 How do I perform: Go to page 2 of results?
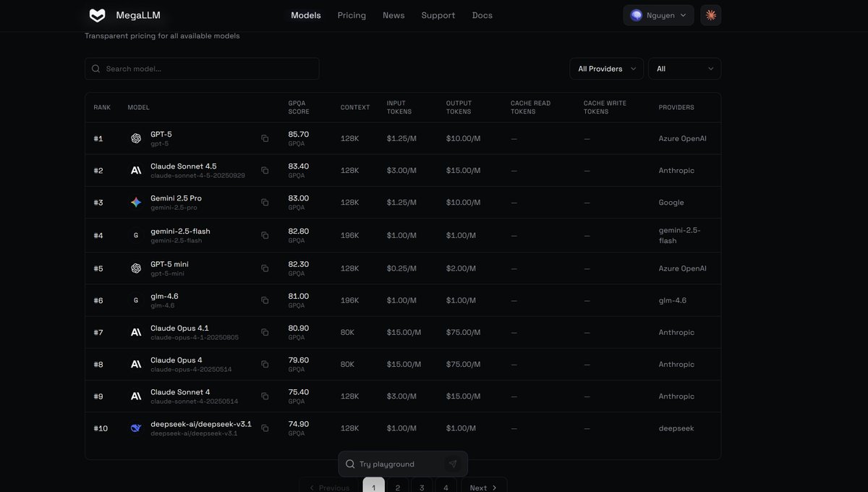[398, 486]
